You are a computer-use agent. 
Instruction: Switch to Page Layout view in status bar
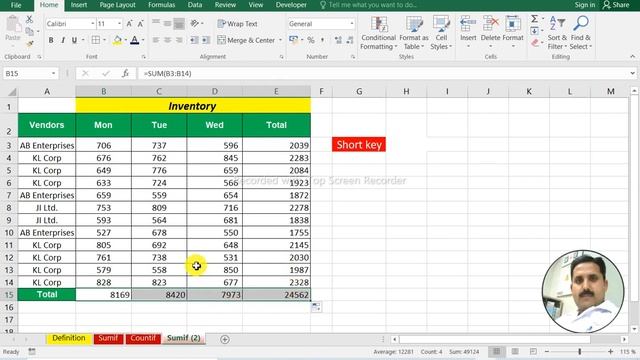coord(515,351)
